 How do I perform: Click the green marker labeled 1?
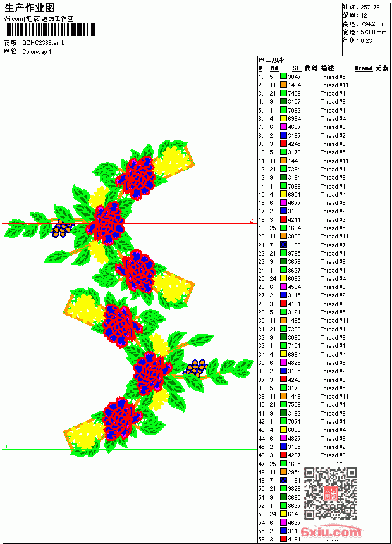coord(6,447)
